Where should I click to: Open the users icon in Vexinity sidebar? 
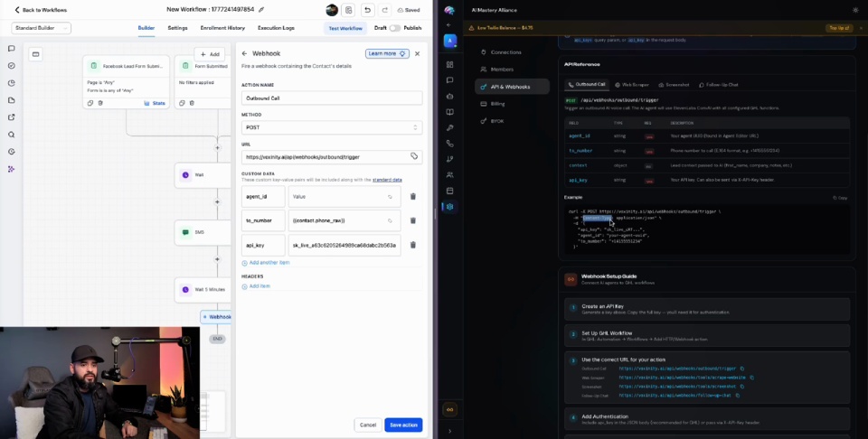tap(449, 174)
